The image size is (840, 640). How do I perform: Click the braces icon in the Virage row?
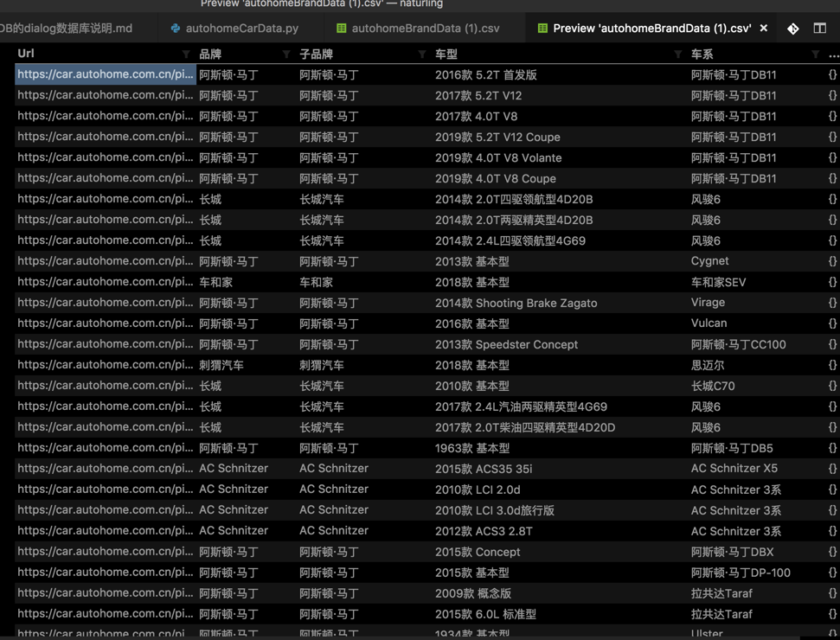[832, 303]
